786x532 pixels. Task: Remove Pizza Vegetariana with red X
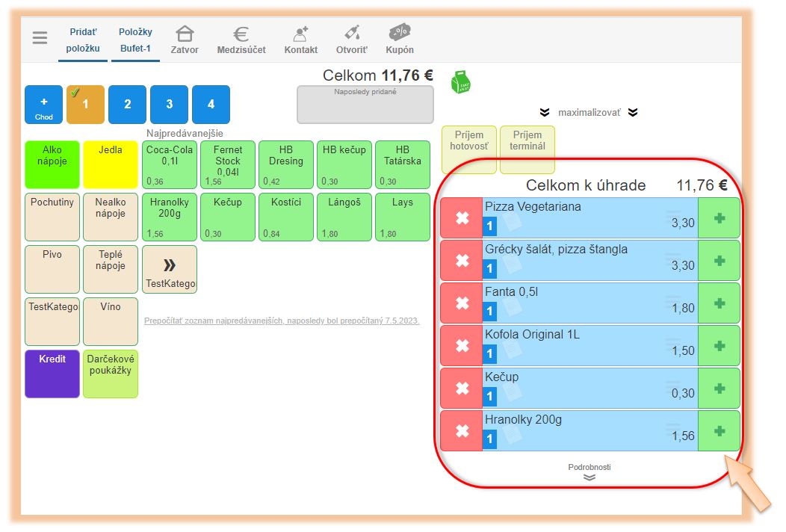(x=462, y=218)
